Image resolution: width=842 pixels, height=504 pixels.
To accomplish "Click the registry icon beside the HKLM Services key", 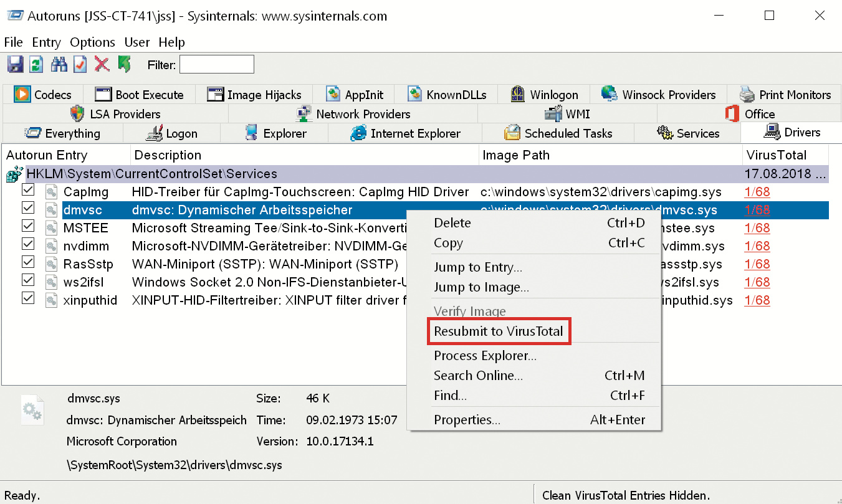I will [x=14, y=174].
